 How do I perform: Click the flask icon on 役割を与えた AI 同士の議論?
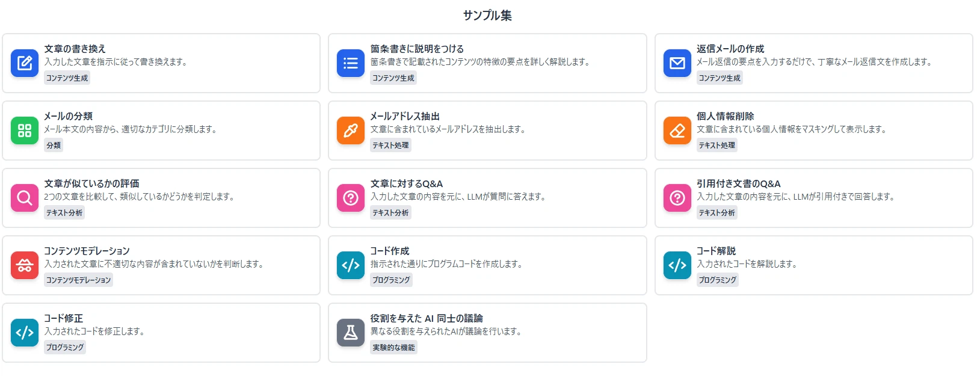[x=350, y=332]
